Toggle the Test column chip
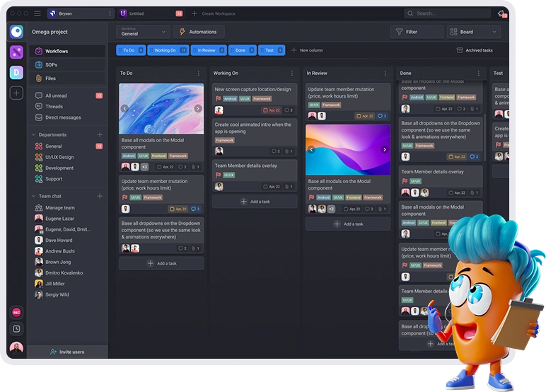The width and height of the screenshot is (546, 392). pos(272,50)
